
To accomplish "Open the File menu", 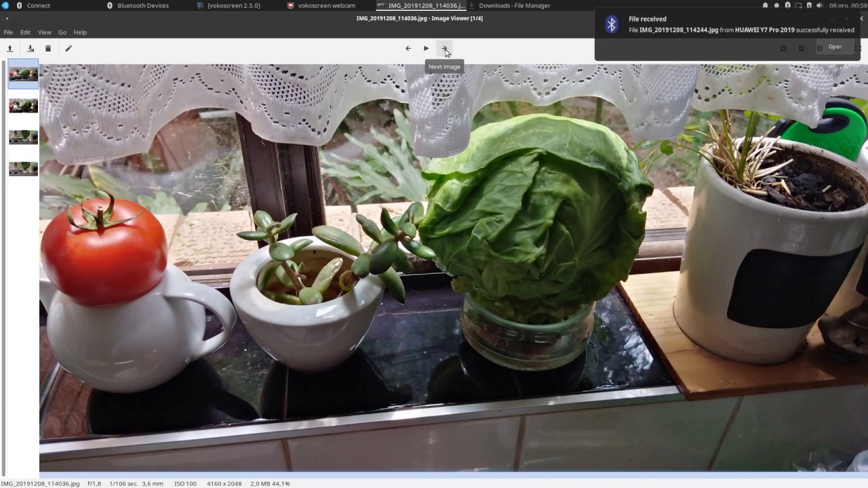I will [8, 32].
